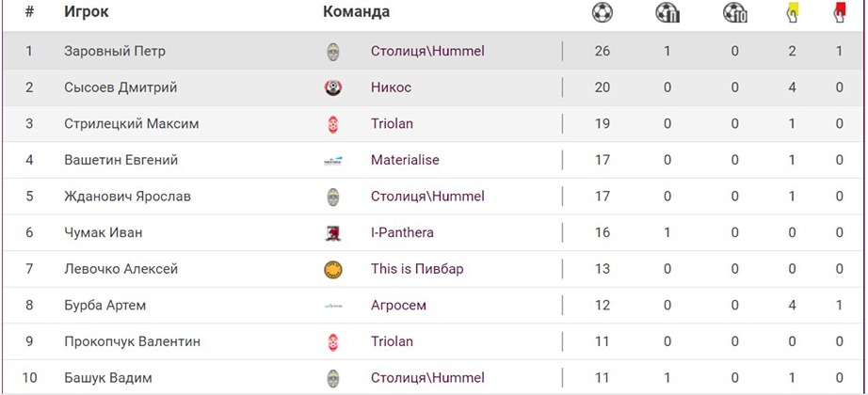868x395 pixels.
Task: Select player Заровный Петр
Action: tap(114, 51)
